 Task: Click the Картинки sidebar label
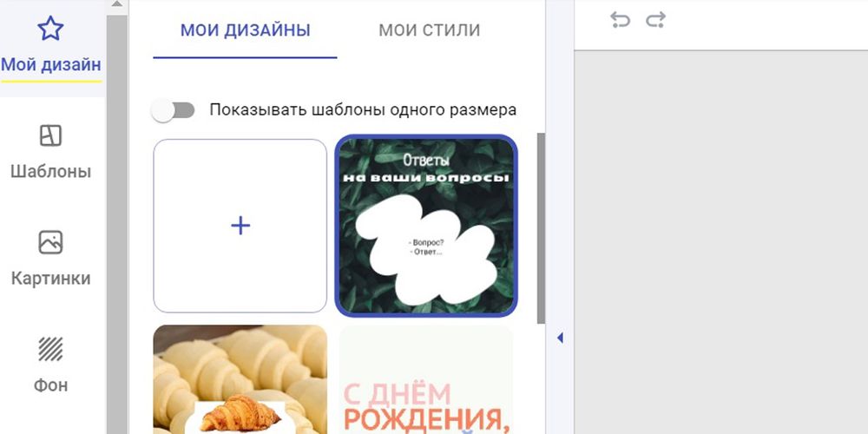coord(50,278)
